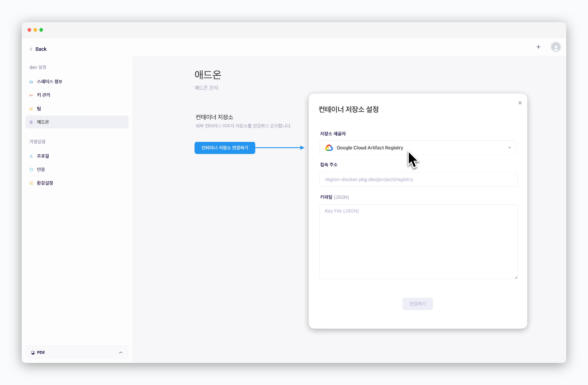Click the dev 설정 section label
Image resolution: width=588 pixels, height=385 pixels.
tap(38, 67)
